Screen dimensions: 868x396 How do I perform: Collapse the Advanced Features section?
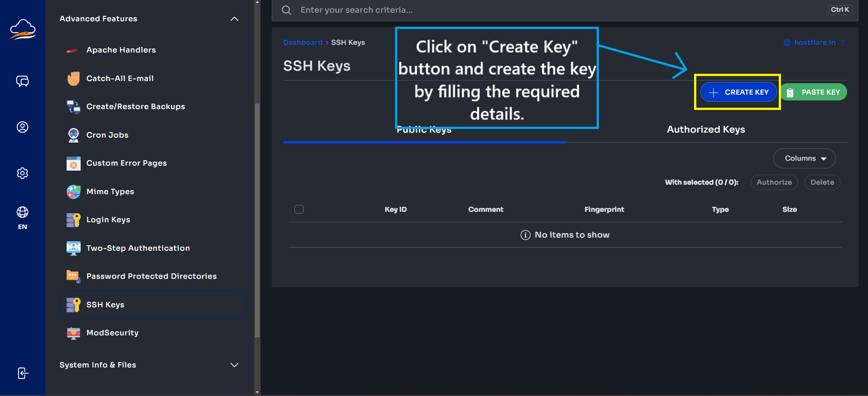point(234,19)
